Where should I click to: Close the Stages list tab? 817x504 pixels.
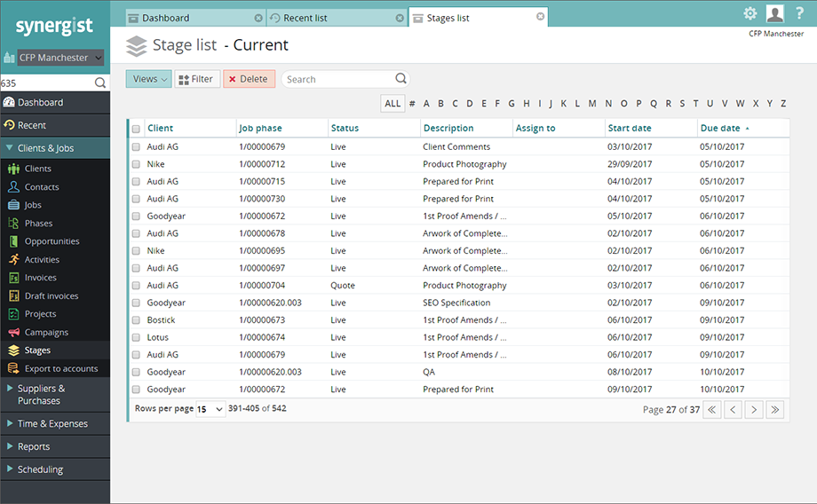(x=540, y=17)
